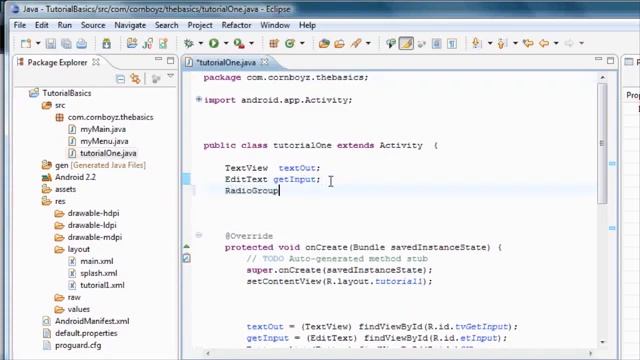Click the green Run button
Viewport: 640px width, 360px height.
(214, 43)
